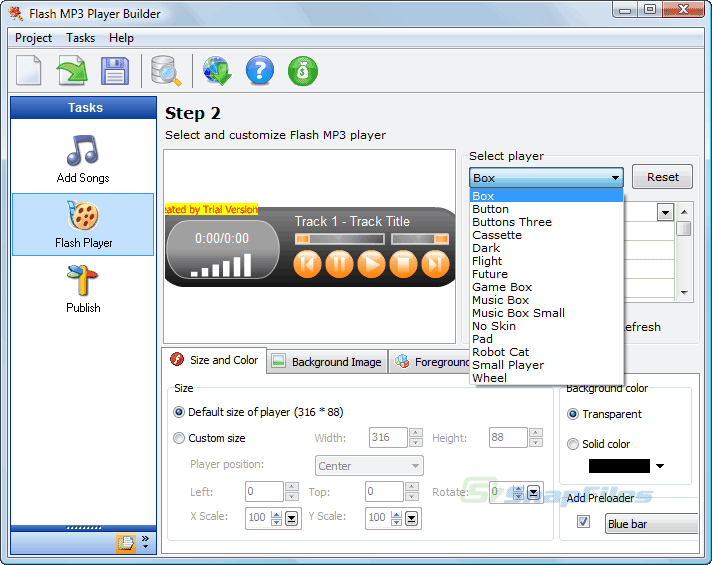Click the double chevron in Tasks footer
Screen dimensions: 712x565
(x=145, y=540)
